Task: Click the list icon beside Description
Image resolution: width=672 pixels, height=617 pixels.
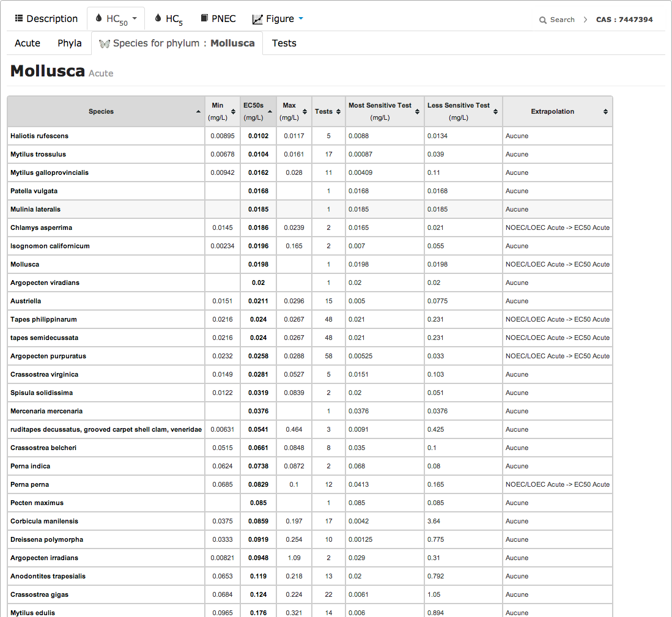Action: click(19, 19)
